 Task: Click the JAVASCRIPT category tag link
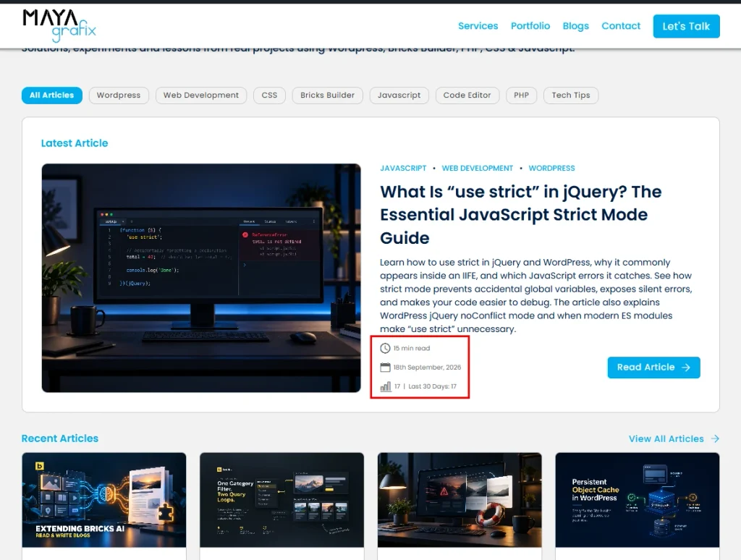(403, 169)
